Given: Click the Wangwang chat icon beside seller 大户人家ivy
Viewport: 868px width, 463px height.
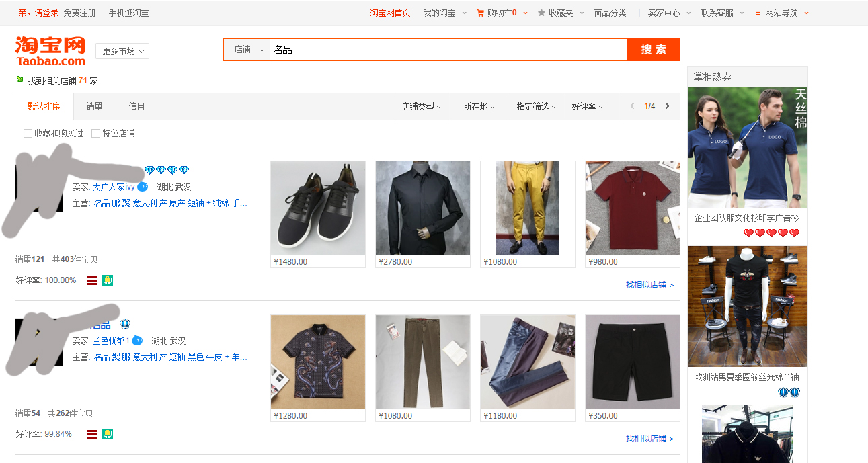Looking at the screenshot, I should point(141,187).
